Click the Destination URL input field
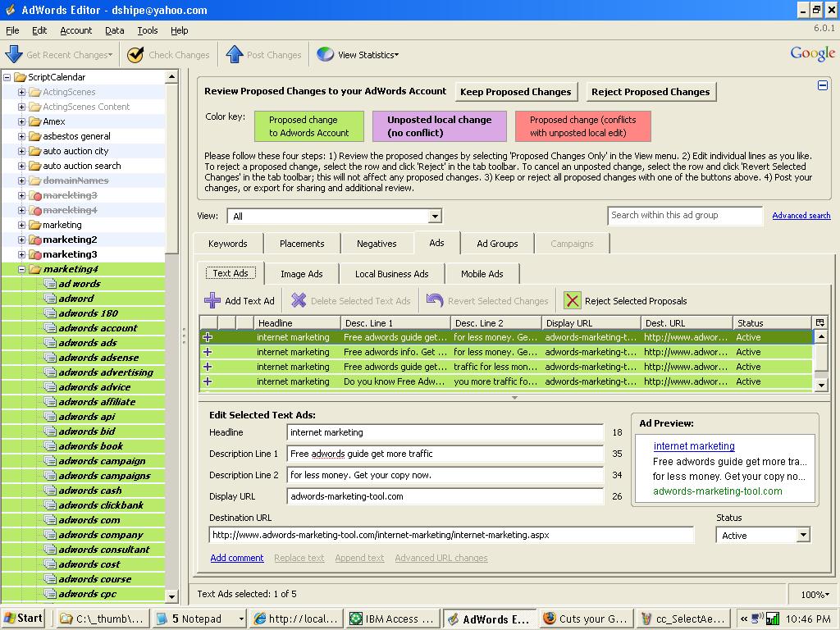The height and width of the screenshot is (630, 840). point(451,535)
